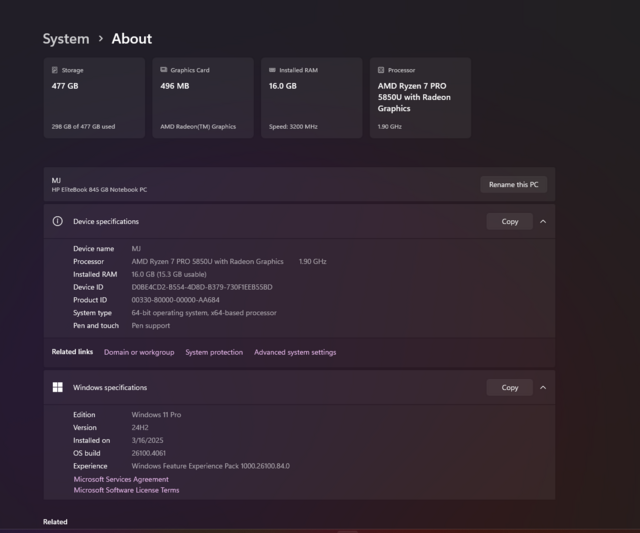
Task: Select the About breadcrumb title
Action: (131, 39)
